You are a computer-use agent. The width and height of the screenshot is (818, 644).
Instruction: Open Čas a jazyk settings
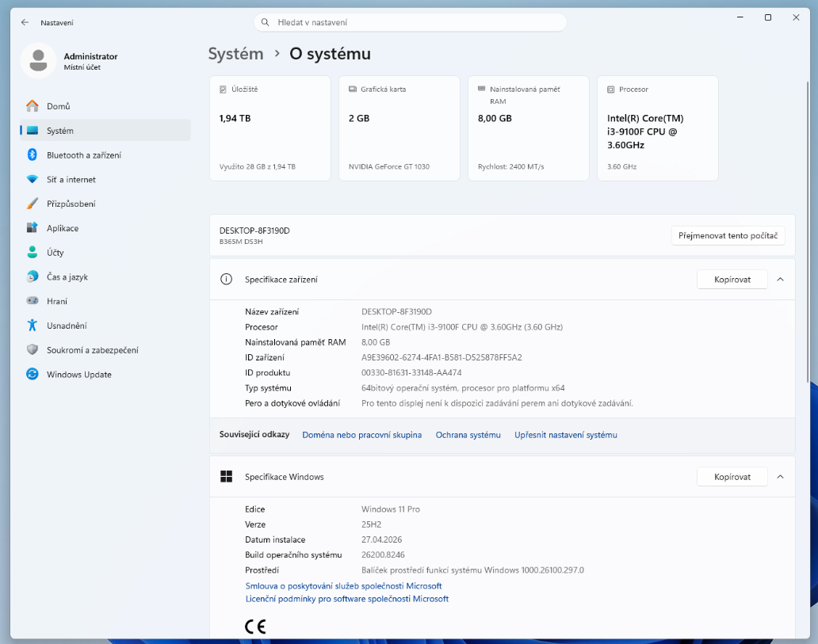(105, 276)
